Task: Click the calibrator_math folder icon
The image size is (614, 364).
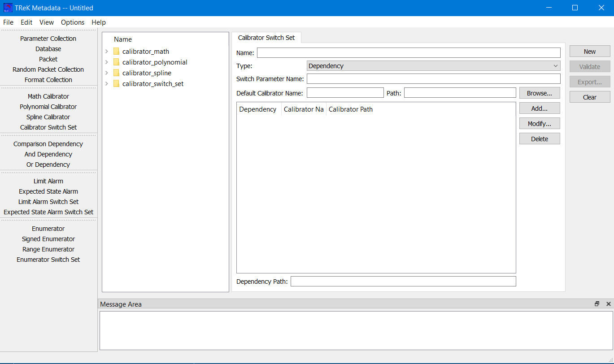Action: click(x=117, y=52)
